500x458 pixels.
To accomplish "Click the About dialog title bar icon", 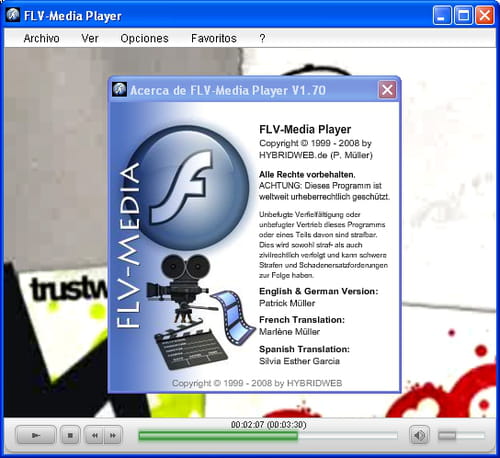I will coord(119,89).
